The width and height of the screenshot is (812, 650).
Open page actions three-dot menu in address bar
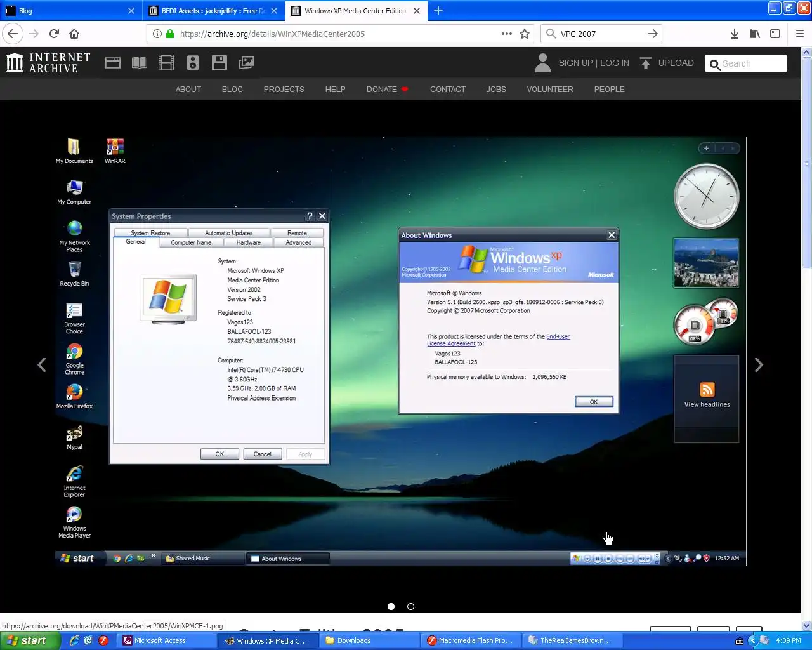(507, 34)
